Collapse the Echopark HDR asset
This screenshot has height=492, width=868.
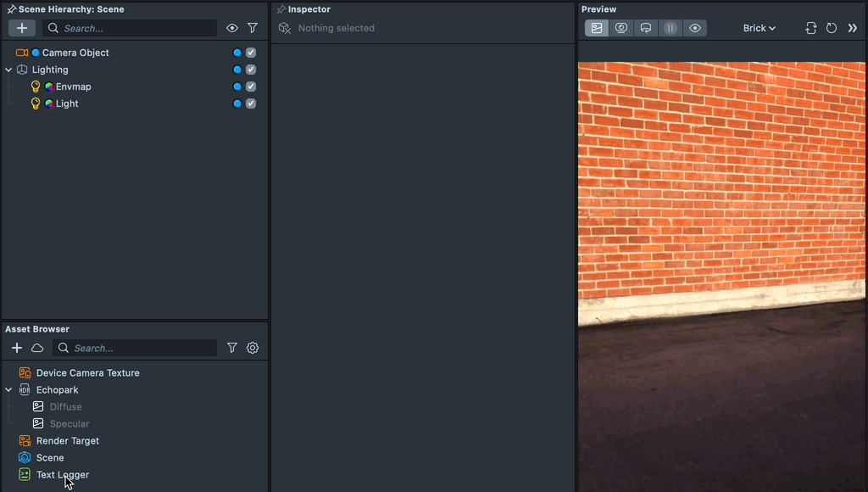point(8,389)
